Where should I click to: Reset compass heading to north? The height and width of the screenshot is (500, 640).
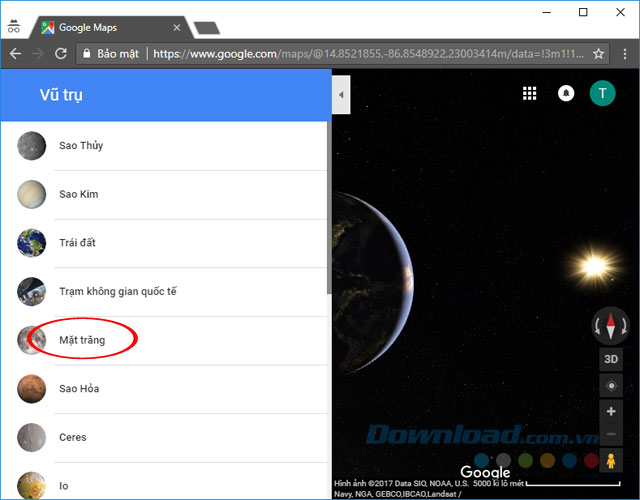pyautogui.click(x=611, y=326)
